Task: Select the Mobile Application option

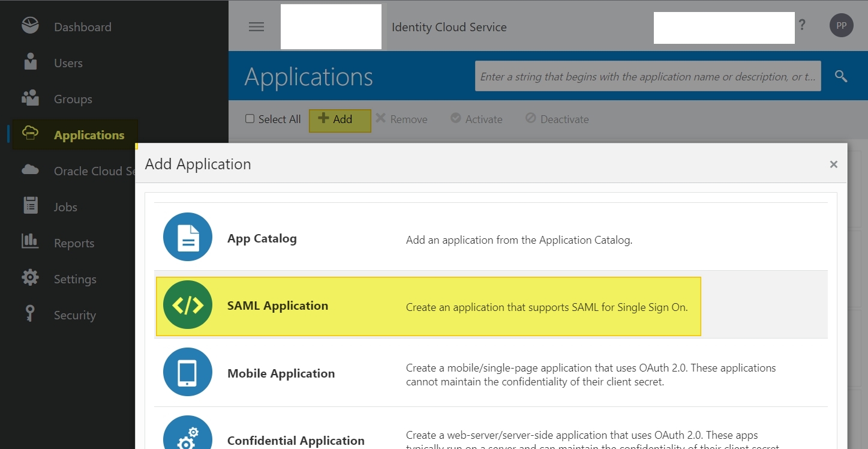Action: point(281,373)
